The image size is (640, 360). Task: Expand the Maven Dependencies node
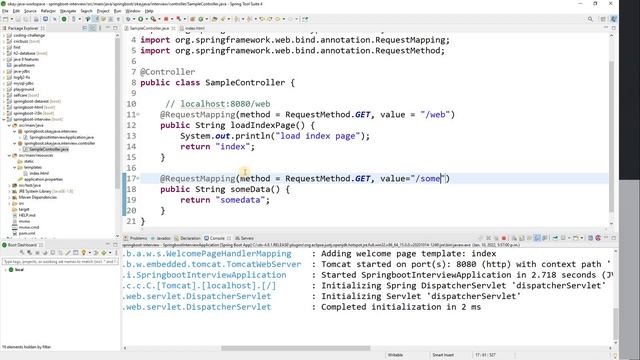coord(9,197)
